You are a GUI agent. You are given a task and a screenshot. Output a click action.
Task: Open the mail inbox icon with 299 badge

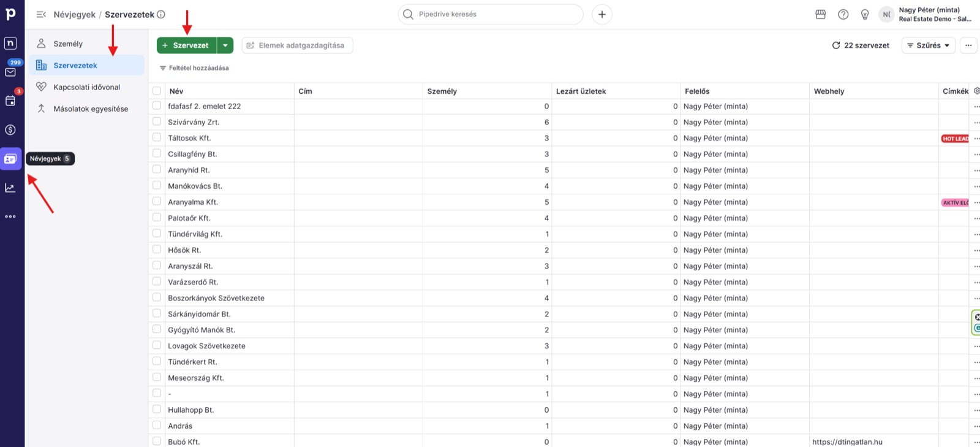10,72
